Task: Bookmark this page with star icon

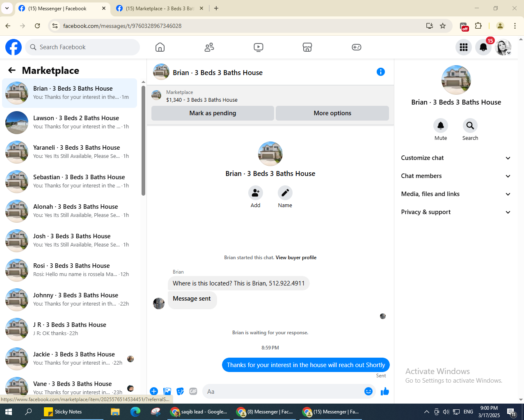Action: 443,26
